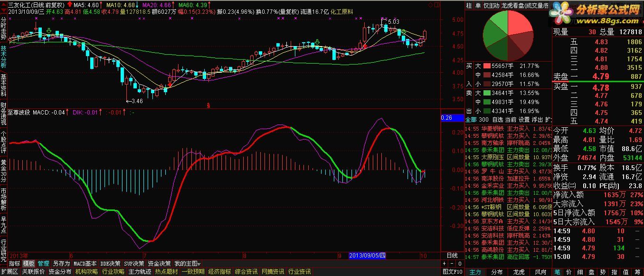Click the 日线 period selector
Viewport: 644px width, 276px height.
point(452,256)
